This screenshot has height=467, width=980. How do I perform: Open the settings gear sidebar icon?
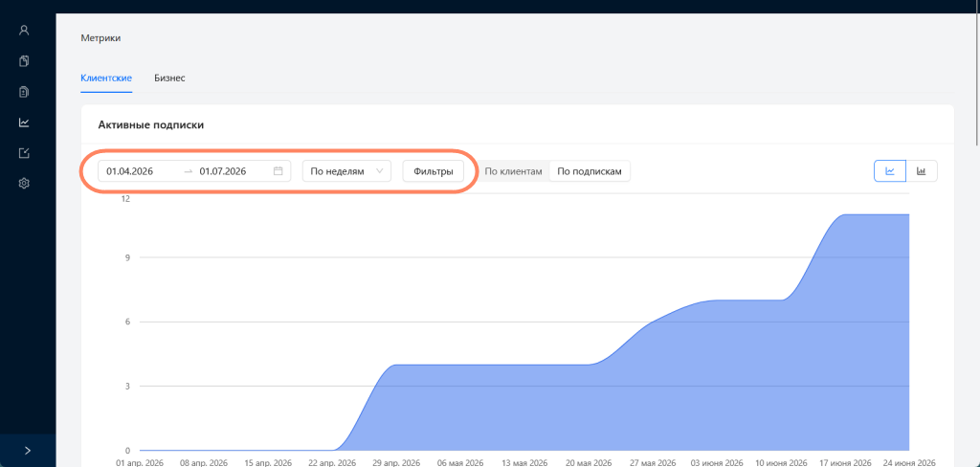[x=24, y=184]
